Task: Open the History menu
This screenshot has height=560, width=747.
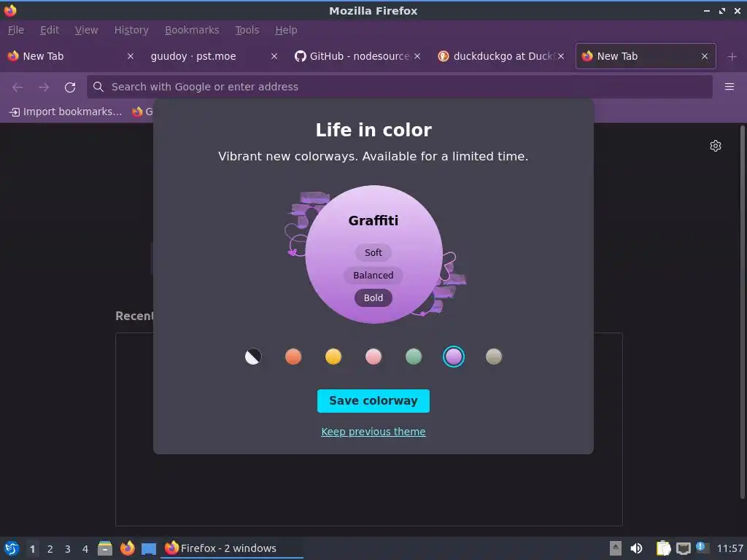Action: coord(131,30)
